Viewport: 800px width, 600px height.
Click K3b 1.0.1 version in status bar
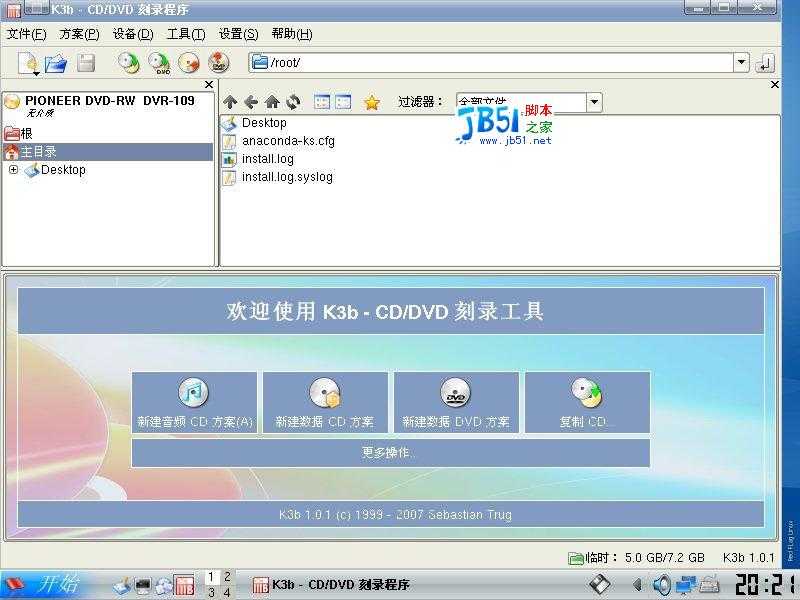coord(748,558)
